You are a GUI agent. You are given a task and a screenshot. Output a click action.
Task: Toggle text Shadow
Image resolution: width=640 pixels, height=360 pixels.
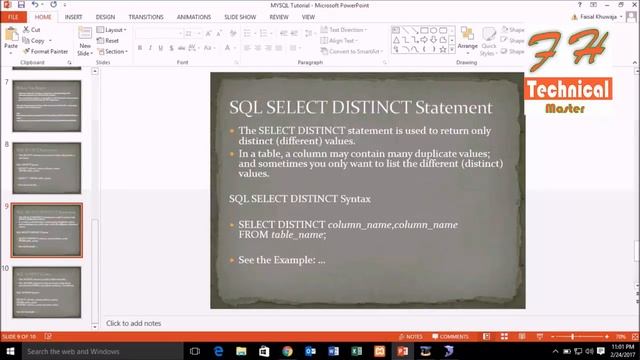(x=171, y=48)
